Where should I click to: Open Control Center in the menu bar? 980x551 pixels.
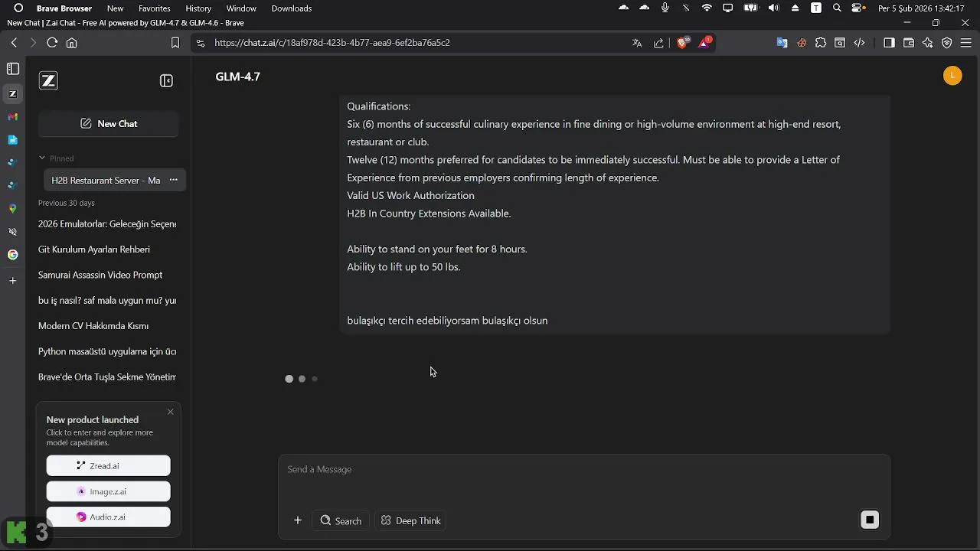pos(858,8)
